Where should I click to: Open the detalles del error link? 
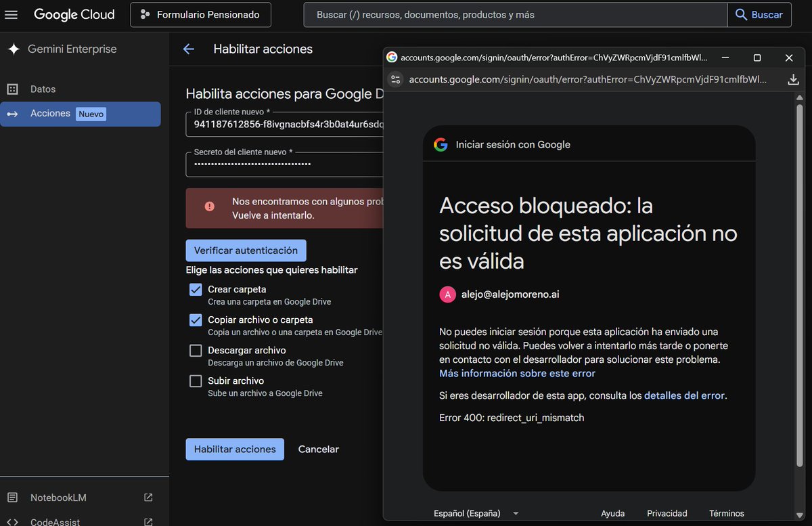pyautogui.click(x=684, y=395)
